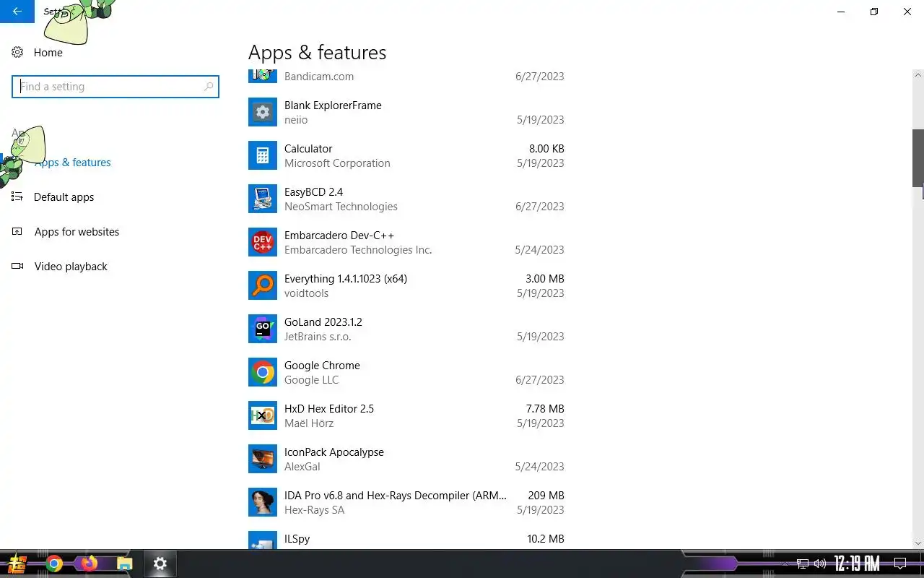Image resolution: width=924 pixels, height=578 pixels.
Task: Select the Google Chrome entry name
Action: pyautogui.click(x=322, y=366)
